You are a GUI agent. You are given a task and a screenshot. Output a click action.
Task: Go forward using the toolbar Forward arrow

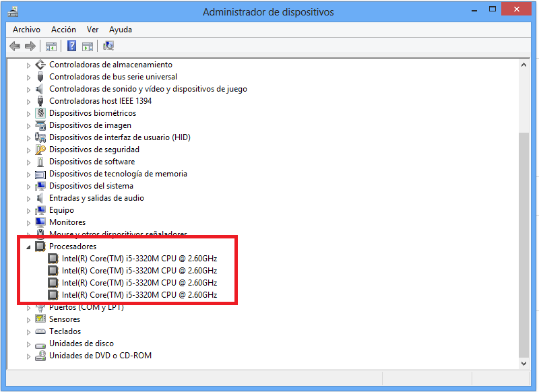click(30, 46)
